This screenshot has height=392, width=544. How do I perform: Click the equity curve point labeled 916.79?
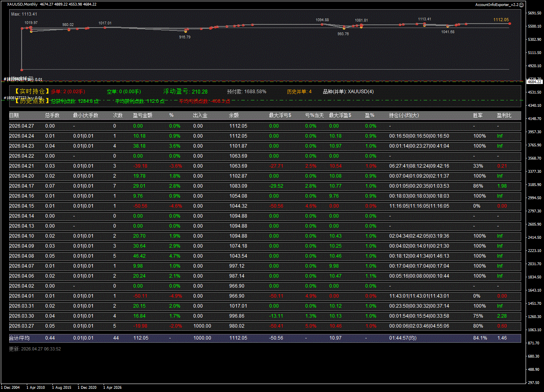pyautogui.click(x=185, y=31)
